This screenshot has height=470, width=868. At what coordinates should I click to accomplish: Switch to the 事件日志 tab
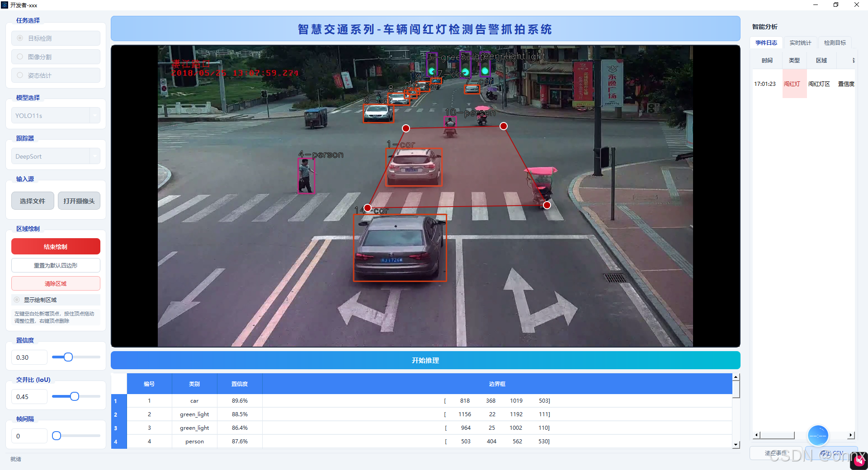(766, 43)
